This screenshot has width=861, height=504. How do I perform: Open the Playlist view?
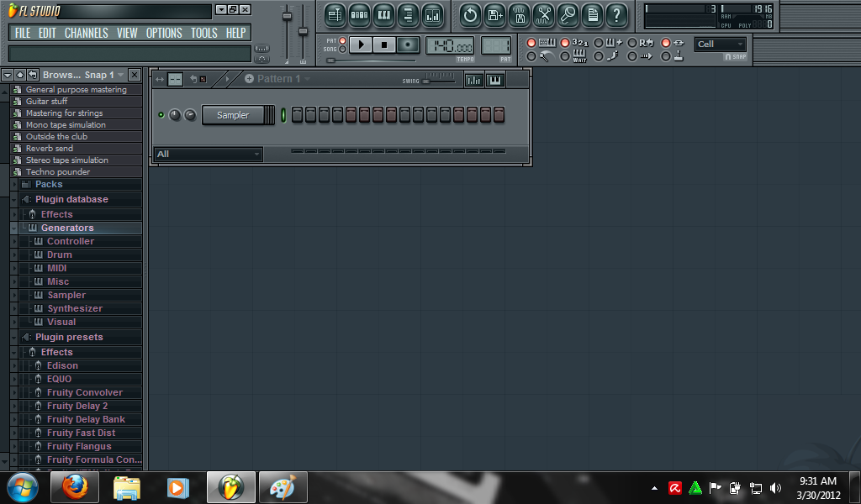coord(335,15)
